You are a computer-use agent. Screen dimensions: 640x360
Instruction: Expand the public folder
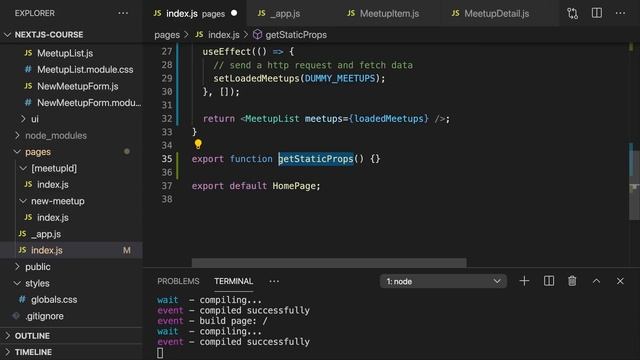pyautogui.click(x=17, y=267)
